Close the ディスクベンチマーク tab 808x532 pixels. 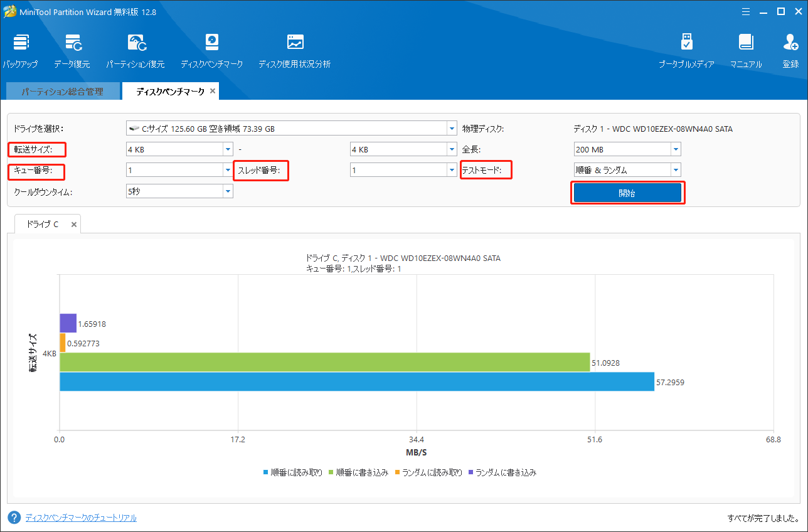[x=213, y=91]
